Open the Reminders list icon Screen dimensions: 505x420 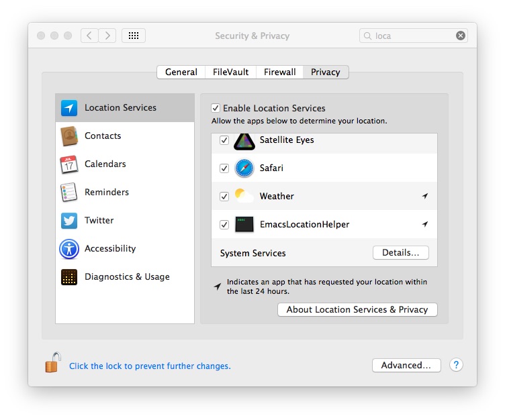coord(69,193)
